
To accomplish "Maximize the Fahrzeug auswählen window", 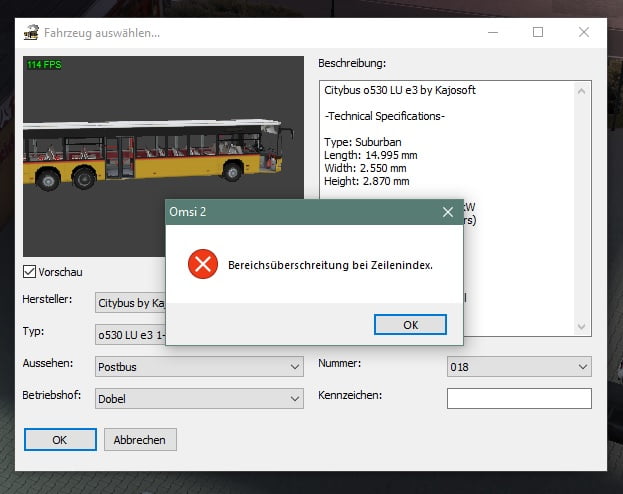I will pyautogui.click(x=538, y=32).
